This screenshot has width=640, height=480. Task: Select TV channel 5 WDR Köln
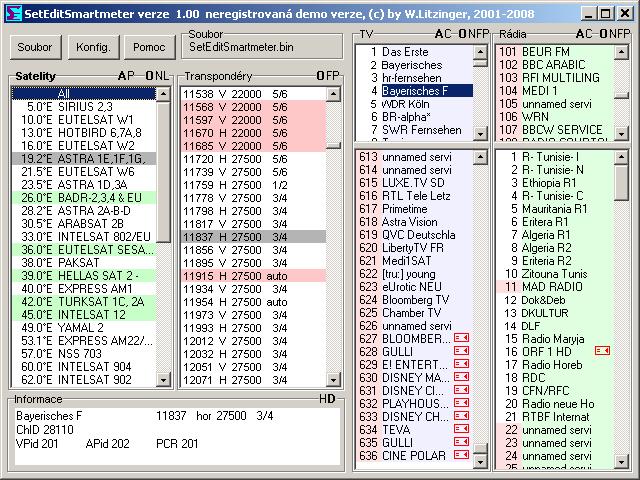[x=414, y=104]
